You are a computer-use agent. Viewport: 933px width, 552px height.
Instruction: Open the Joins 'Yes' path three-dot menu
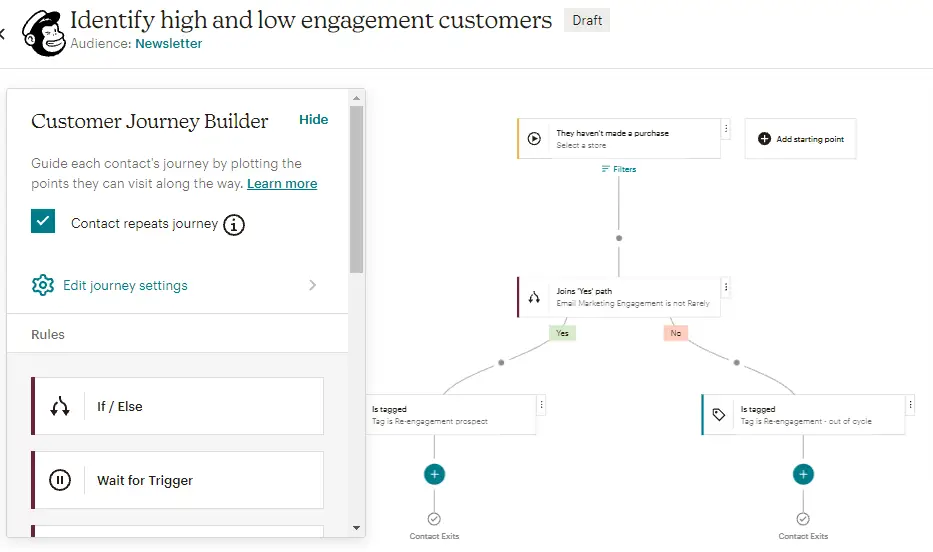pyautogui.click(x=726, y=287)
